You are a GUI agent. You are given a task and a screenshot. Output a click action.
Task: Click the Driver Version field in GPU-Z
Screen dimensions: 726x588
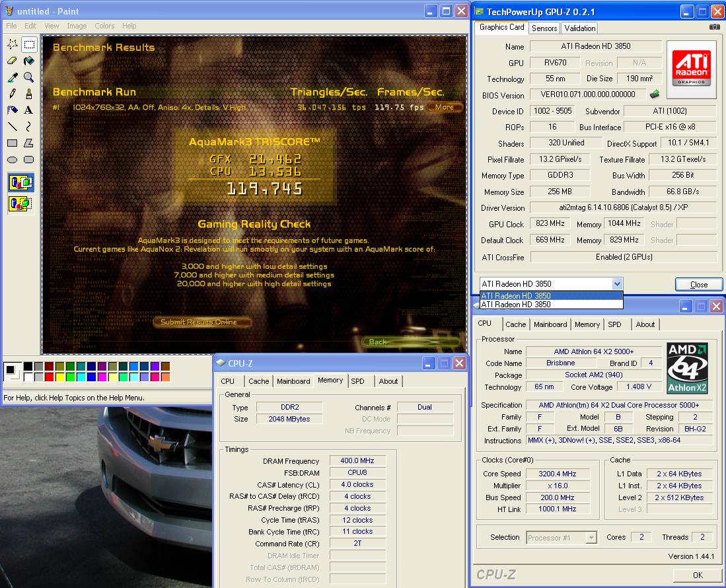623,207
